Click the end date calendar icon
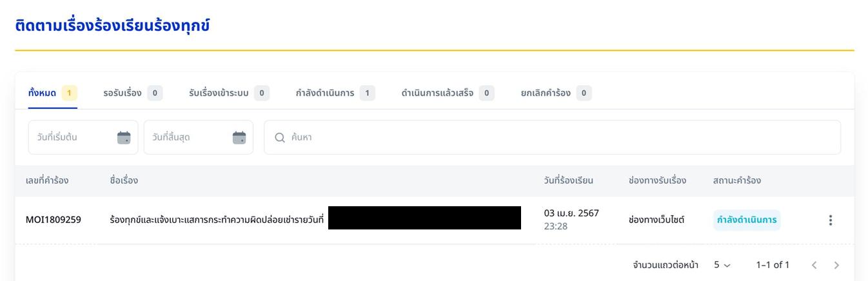This screenshot has width=868, height=281. (239, 137)
